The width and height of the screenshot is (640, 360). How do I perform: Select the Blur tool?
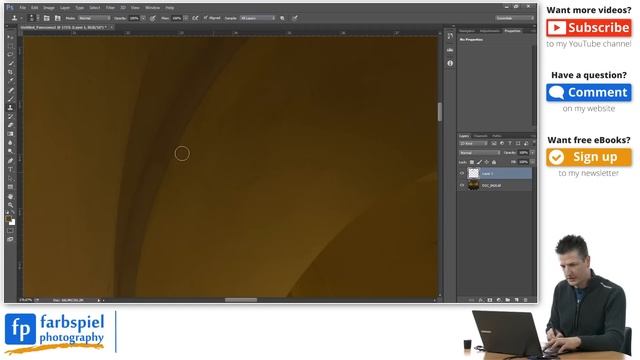(10, 142)
